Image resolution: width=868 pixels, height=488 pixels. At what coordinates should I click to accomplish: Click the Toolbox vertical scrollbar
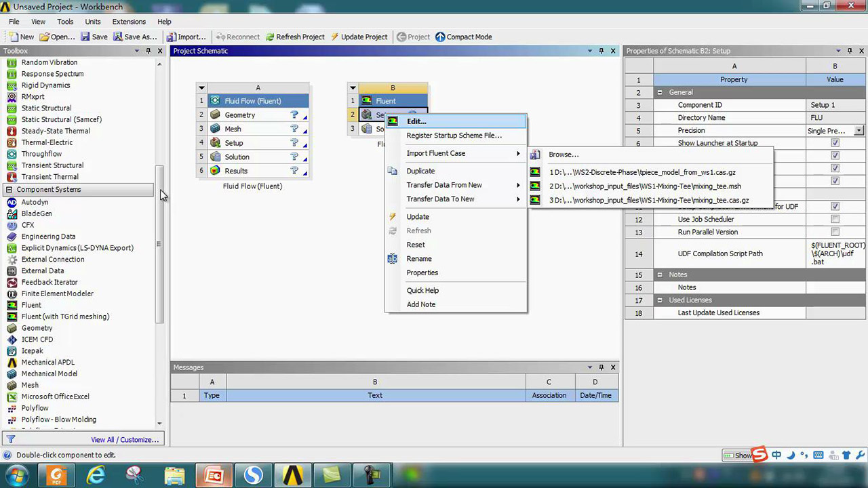pos(159,244)
